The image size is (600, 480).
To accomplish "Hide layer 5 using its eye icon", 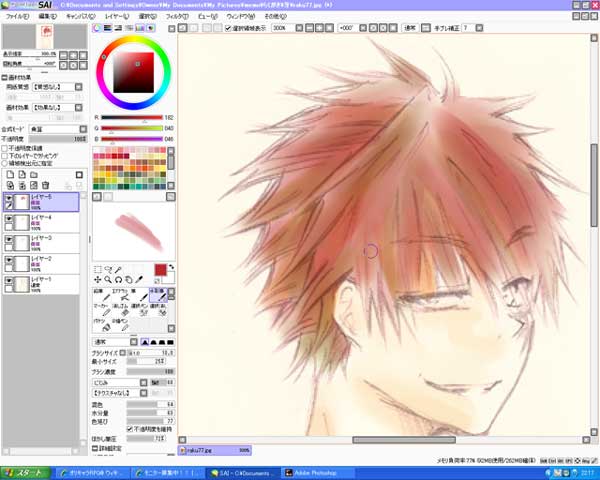I will pyautogui.click(x=8, y=198).
